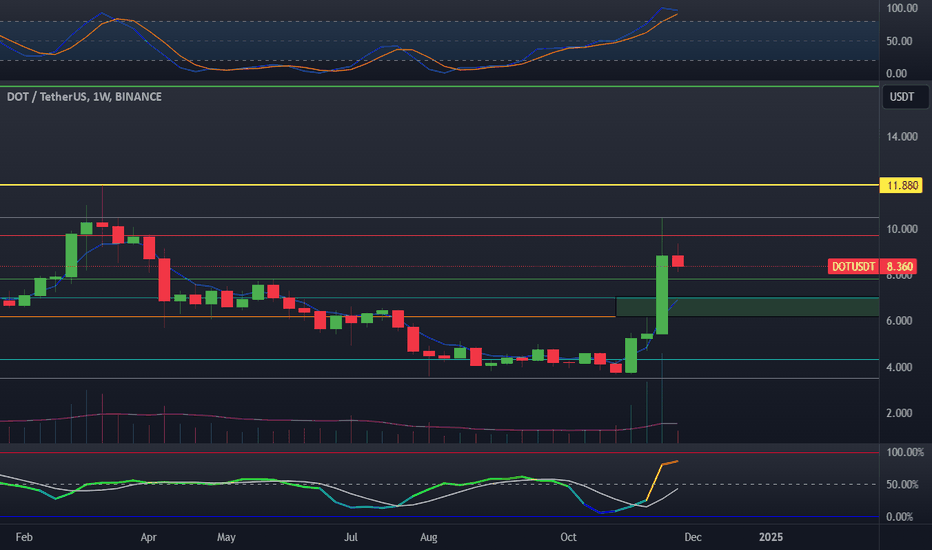Click the 8.360 current price label

(x=898, y=266)
